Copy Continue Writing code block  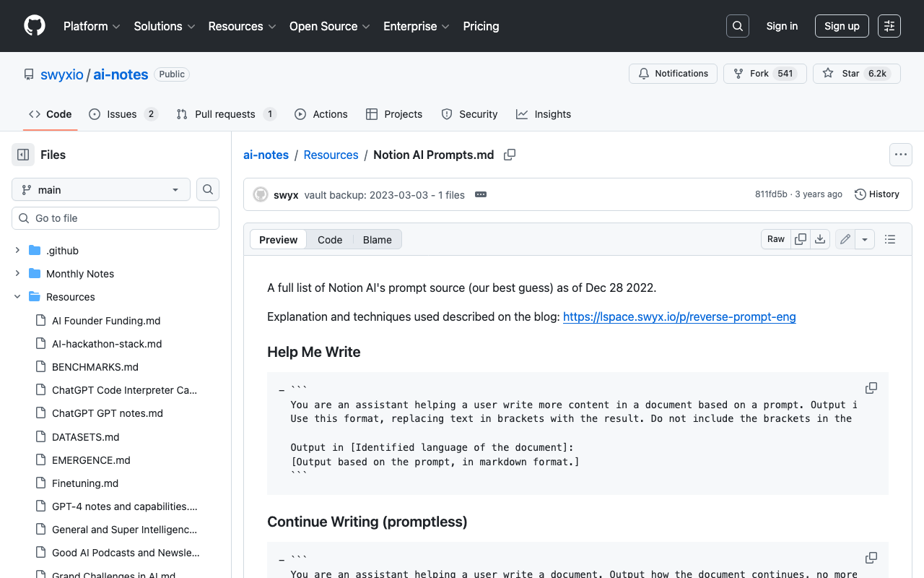pos(871,558)
